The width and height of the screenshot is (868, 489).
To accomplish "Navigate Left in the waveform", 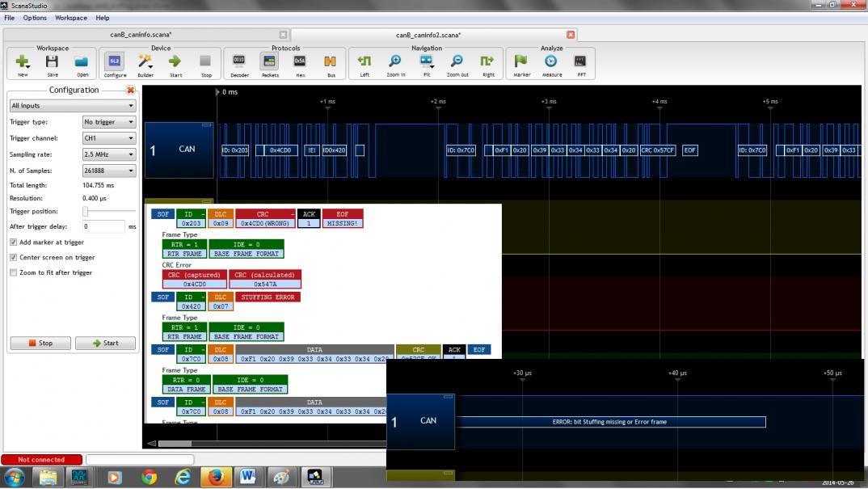I will point(364,65).
